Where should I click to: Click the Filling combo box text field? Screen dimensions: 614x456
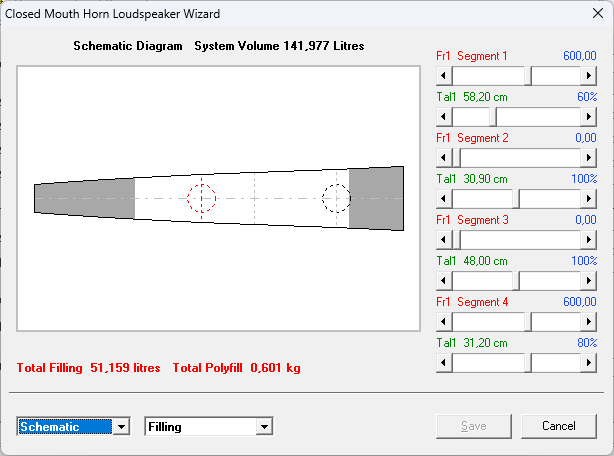[201, 427]
